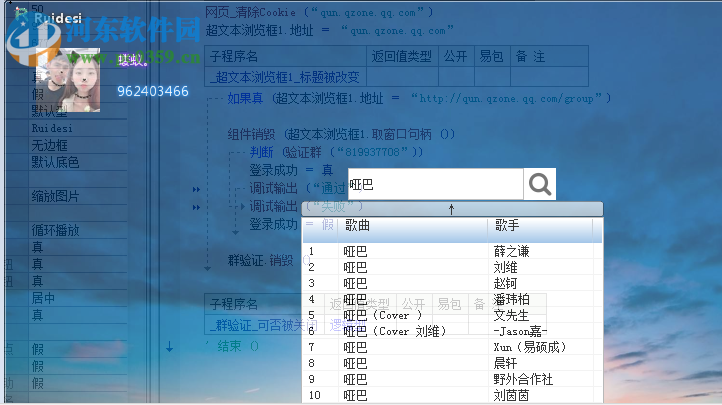Select the 默认底色 property value
The image size is (722, 405).
(x=55, y=162)
